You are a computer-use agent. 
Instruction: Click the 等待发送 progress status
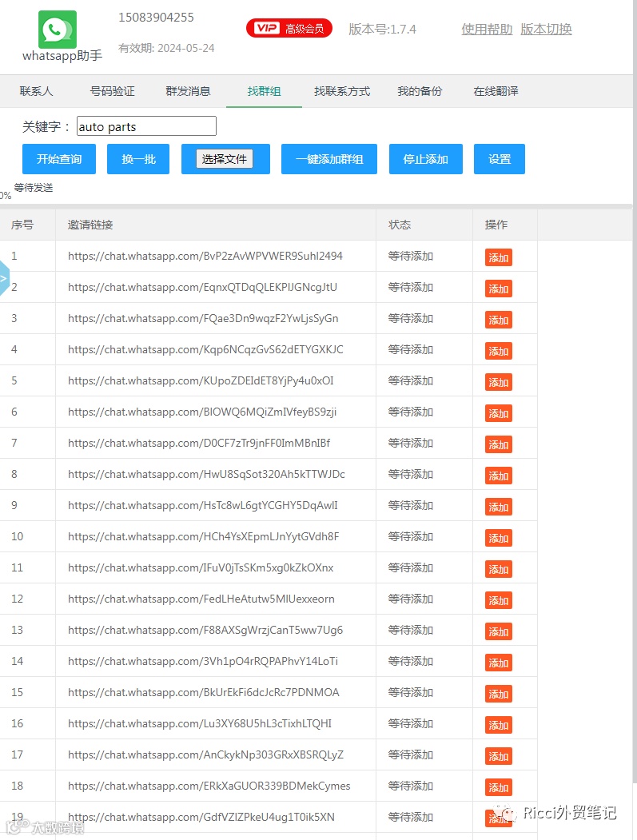pos(34,188)
